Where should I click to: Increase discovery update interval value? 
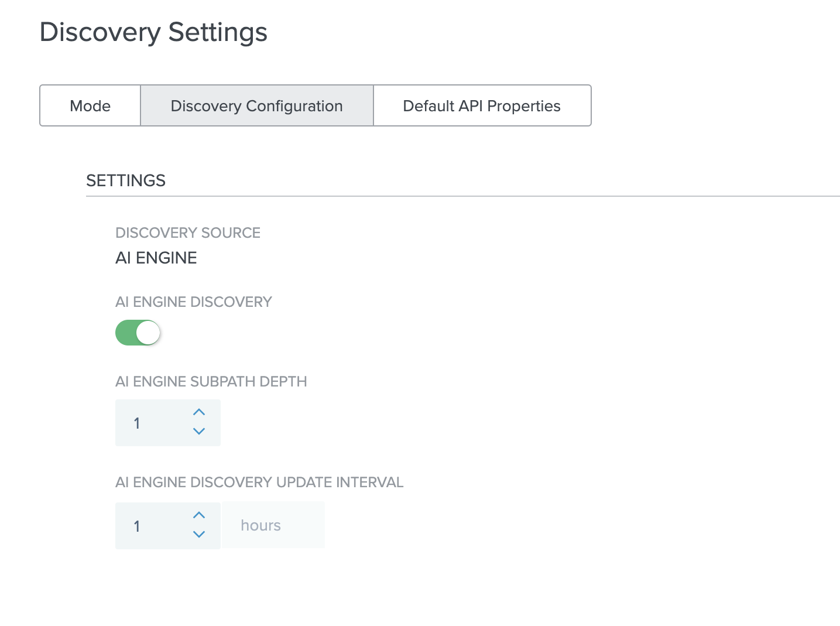199,515
